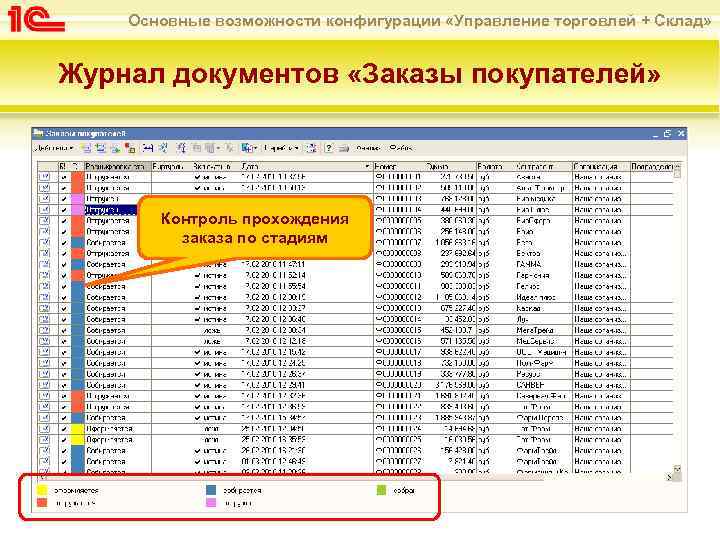Click the vertical scrollbar down arrow of the table
Screen dimensions: 720x540
pyautogui.click(x=677, y=469)
